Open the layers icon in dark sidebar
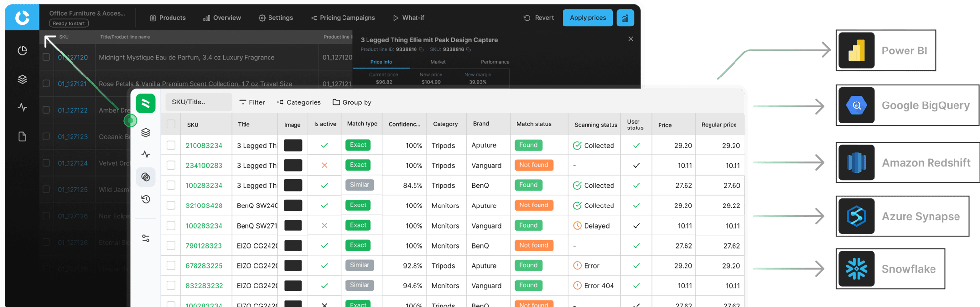980x307 pixels. click(x=22, y=79)
